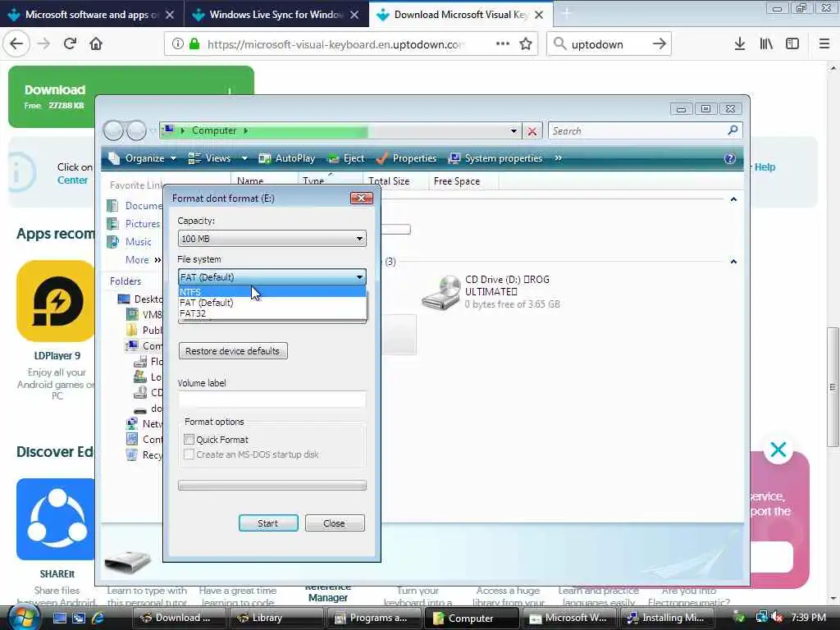The image size is (840, 630).
Task: Stop loading with the red X in address bar
Action: coord(532,131)
